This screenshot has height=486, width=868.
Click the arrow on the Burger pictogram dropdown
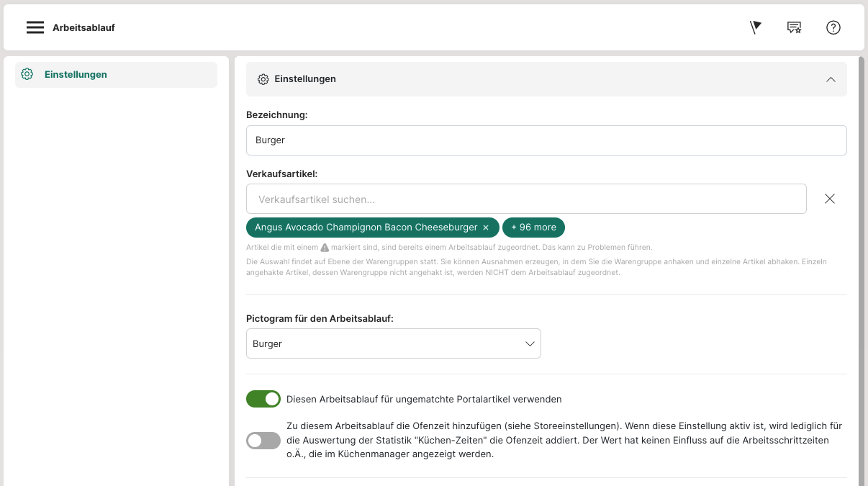530,344
